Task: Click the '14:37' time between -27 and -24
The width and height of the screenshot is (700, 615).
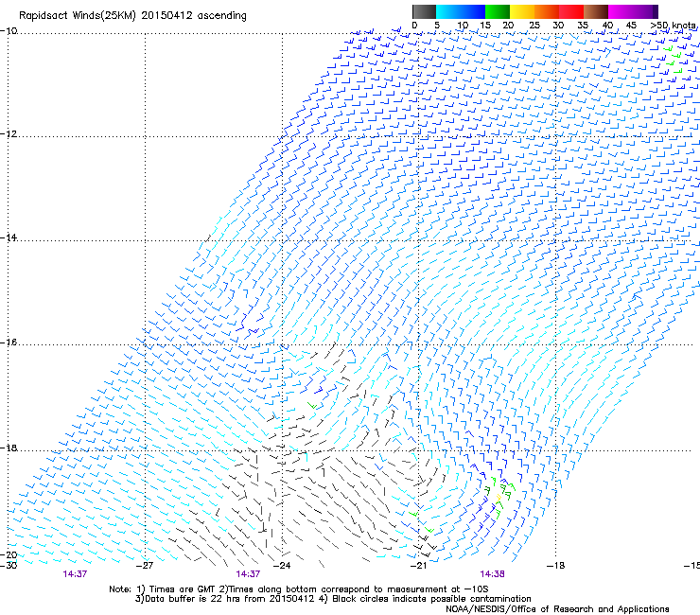Action: (248, 574)
